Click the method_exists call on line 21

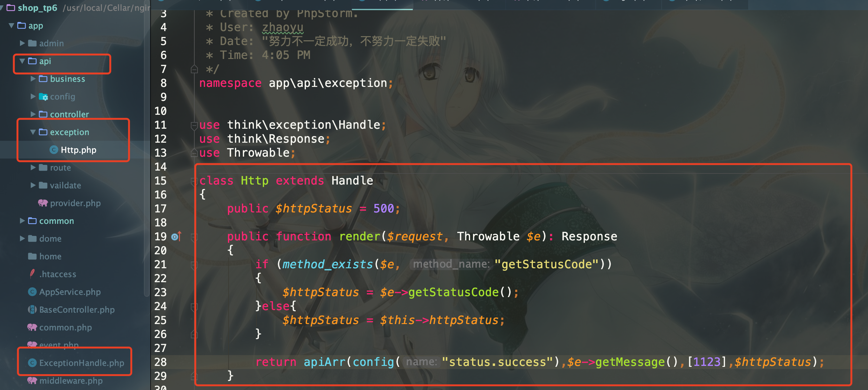pos(327,264)
